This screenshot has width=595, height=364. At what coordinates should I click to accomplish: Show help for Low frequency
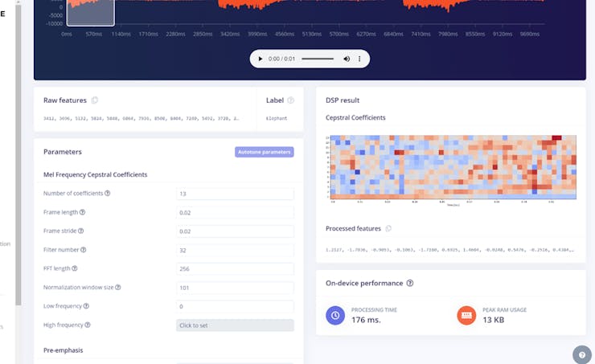click(86, 306)
